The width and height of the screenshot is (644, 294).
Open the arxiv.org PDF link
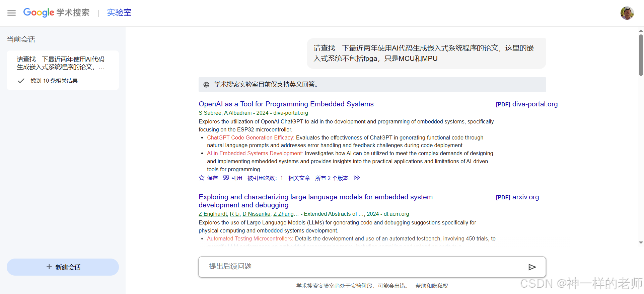pyautogui.click(x=517, y=197)
